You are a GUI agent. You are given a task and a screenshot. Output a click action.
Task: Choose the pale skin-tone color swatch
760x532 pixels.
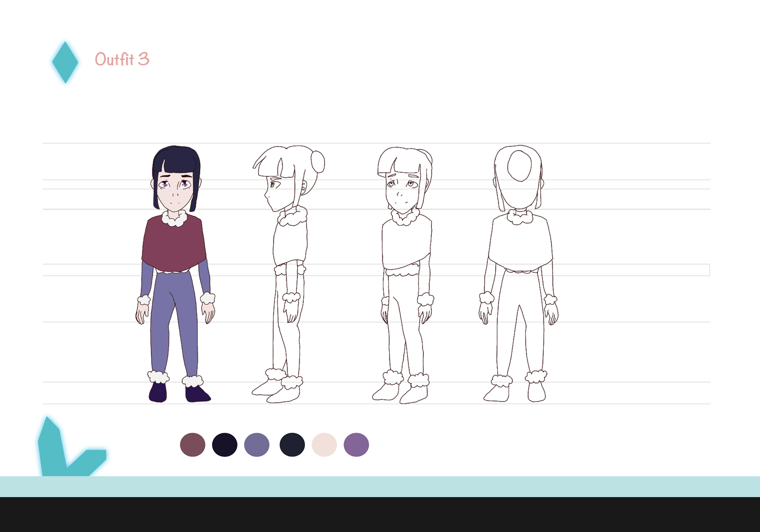324,445
